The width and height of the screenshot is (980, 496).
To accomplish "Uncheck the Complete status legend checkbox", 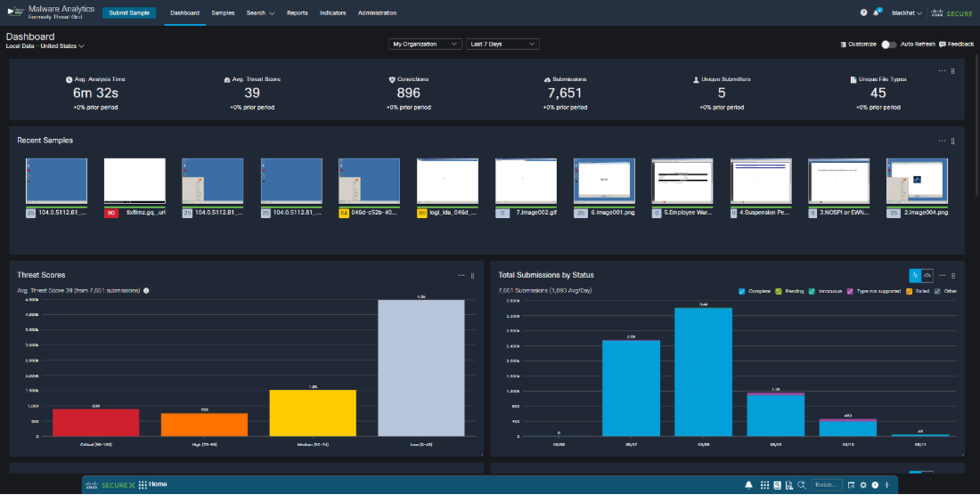I will click(x=742, y=291).
